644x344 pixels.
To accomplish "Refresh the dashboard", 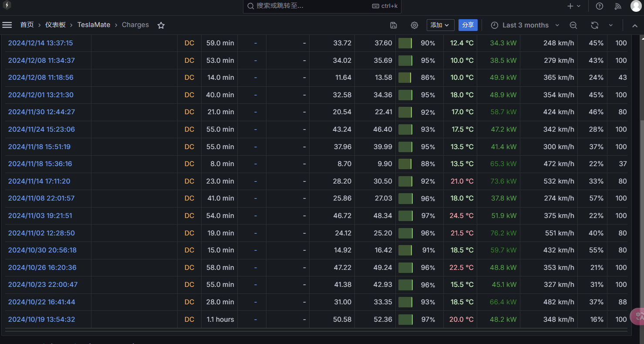I will click(594, 25).
